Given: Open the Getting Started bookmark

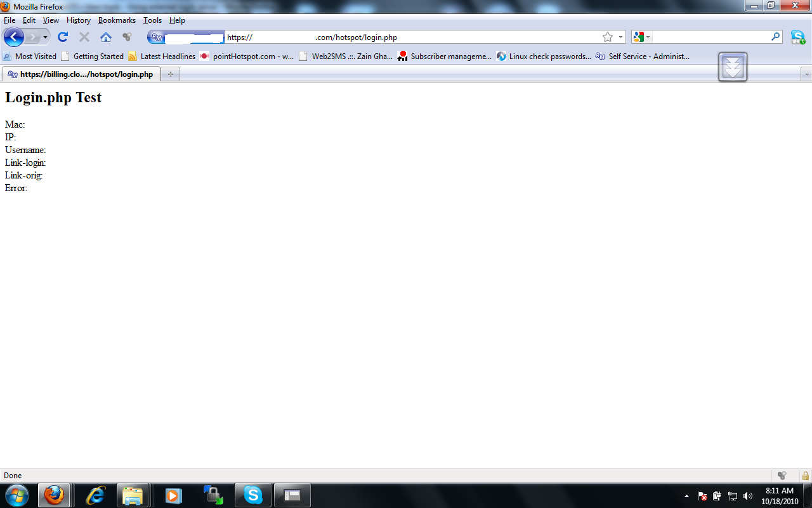Looking at the screenshot, I should point(98,56).
